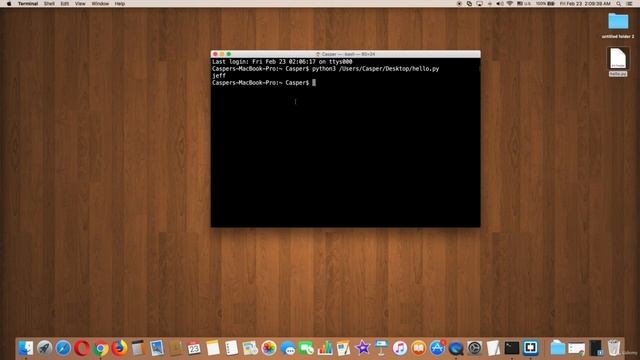640x360 pixels.
Task: Open the View menu
Action: [80, 3]
